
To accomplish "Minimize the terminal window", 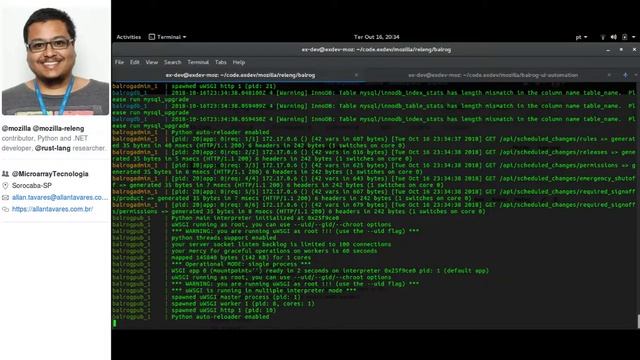I will [x=608, y=50].
